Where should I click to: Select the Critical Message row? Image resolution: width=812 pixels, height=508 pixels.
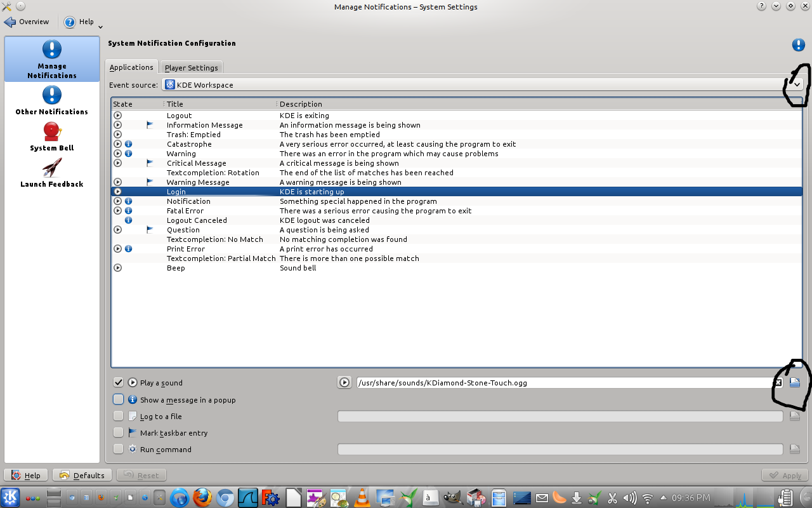[457, 163]
